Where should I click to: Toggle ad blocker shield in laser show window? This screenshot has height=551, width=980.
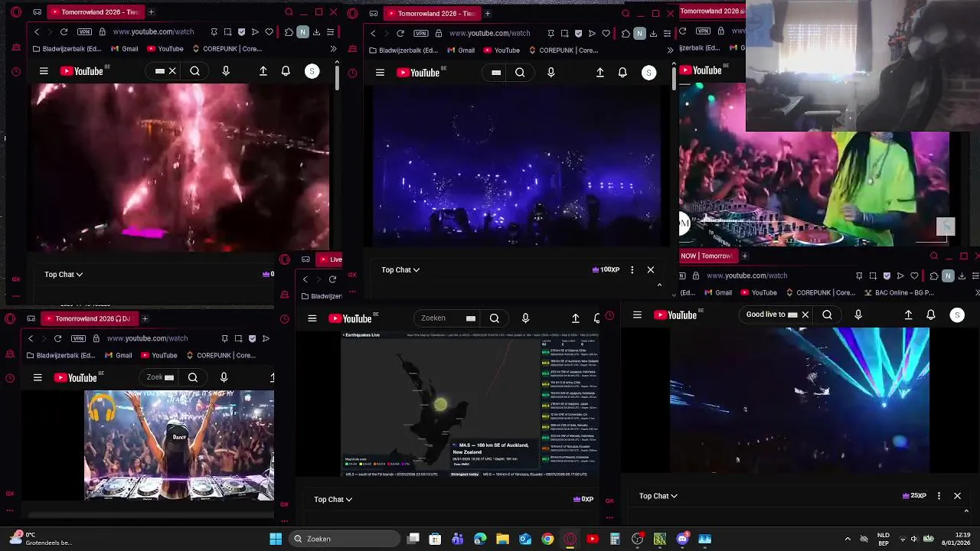887,275
